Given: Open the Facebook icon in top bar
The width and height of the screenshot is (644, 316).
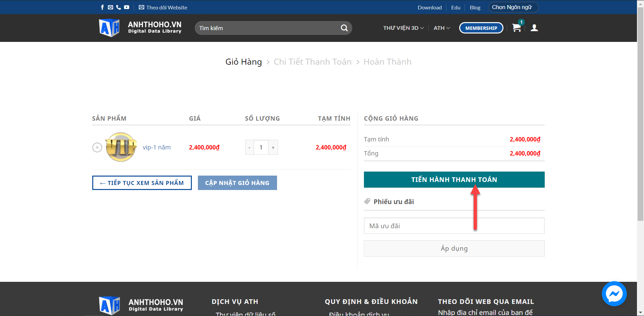Looking at the screenshot, I should 102,7.
